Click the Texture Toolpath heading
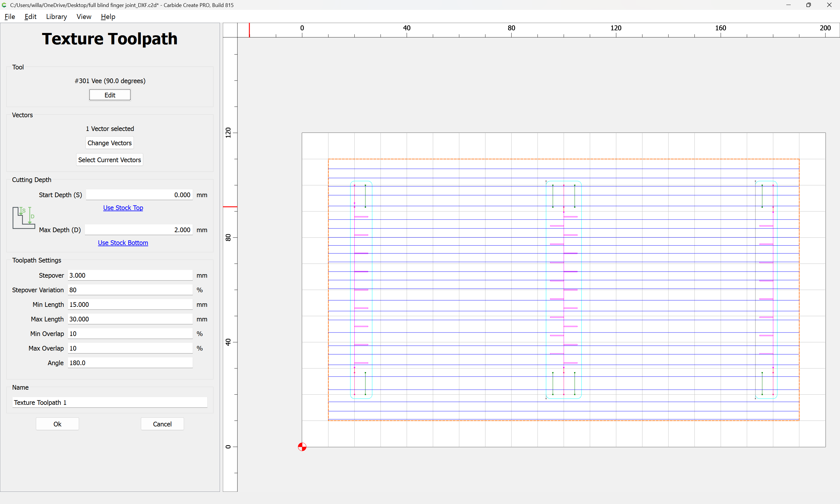Screen dimensions: 840x504 pos(110,39)
